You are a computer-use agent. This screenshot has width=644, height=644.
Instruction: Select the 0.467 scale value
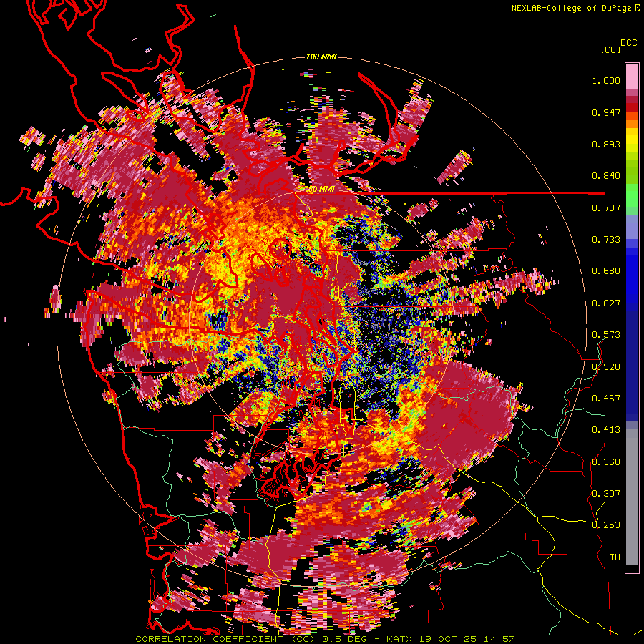coord(606,399)
